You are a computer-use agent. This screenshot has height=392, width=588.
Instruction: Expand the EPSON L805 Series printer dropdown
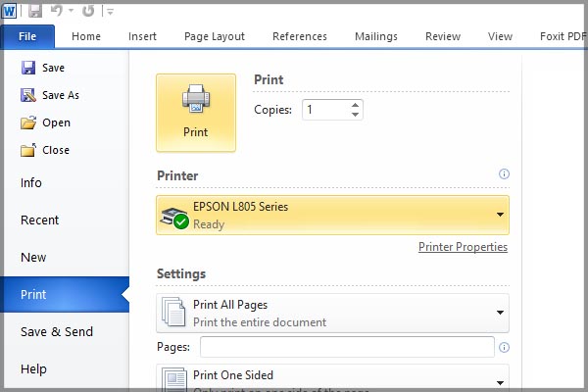point(499,215)
